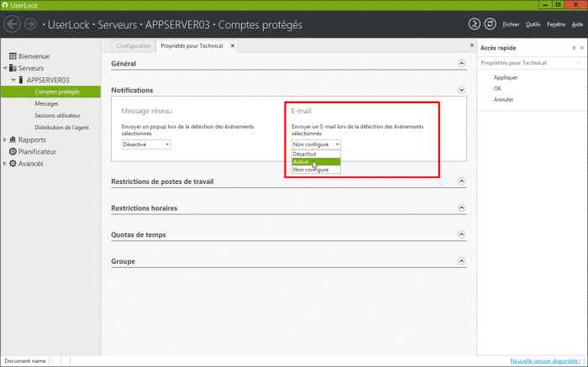Choose Activé in E-mail dropdown list
This screenshot has height=367, width=588.
click(316, 162)
